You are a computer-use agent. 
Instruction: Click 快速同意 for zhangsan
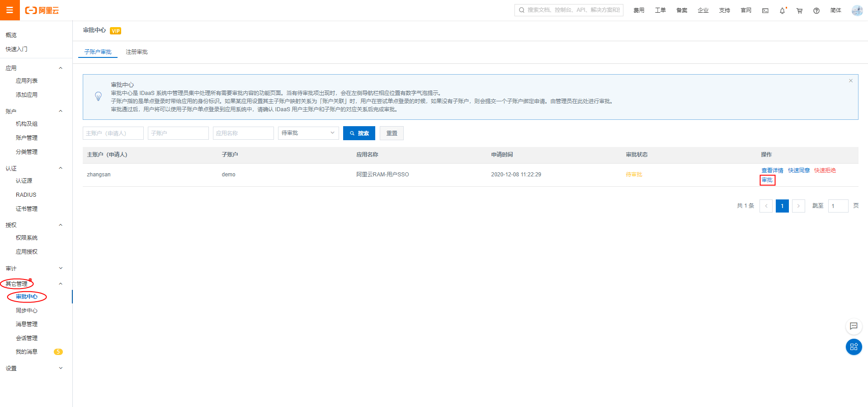(x=799, y=170)
